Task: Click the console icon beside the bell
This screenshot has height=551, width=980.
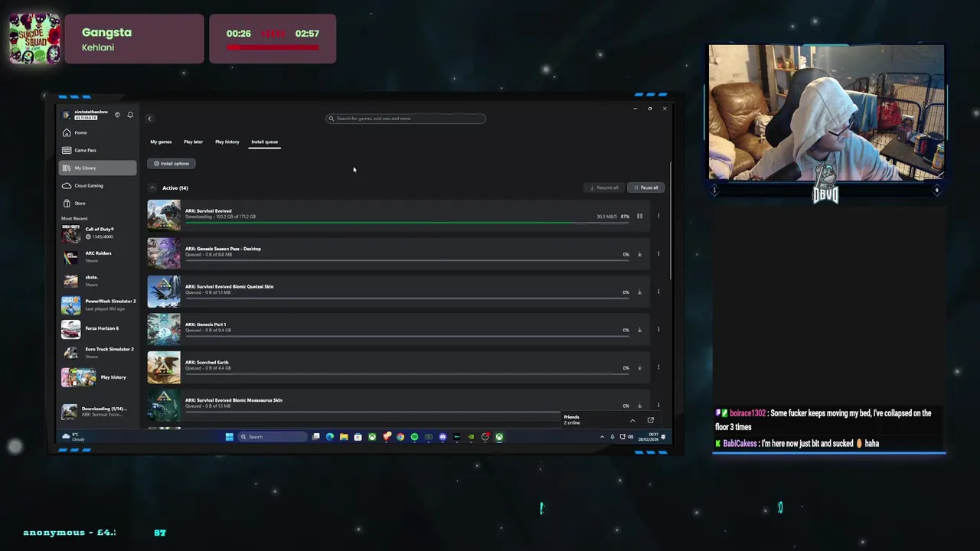Action: pos(117,115)
